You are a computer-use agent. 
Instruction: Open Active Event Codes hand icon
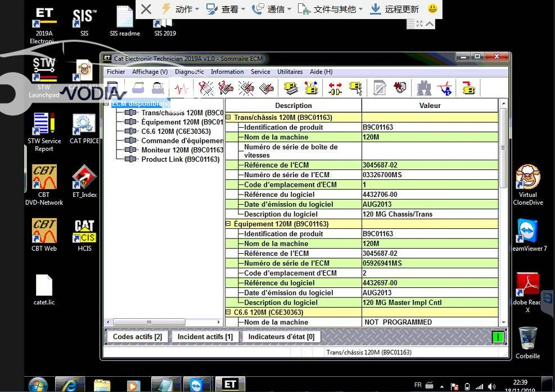(x=246, y=88)
